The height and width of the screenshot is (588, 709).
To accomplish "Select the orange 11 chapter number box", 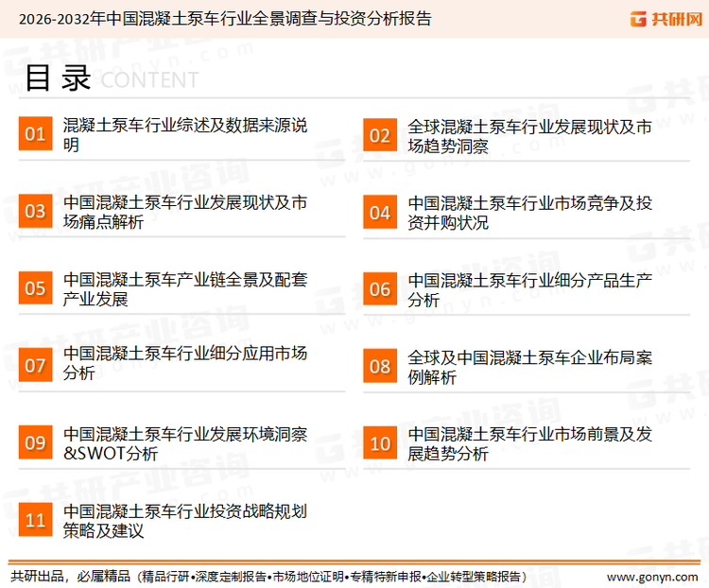I will [35, 519].
